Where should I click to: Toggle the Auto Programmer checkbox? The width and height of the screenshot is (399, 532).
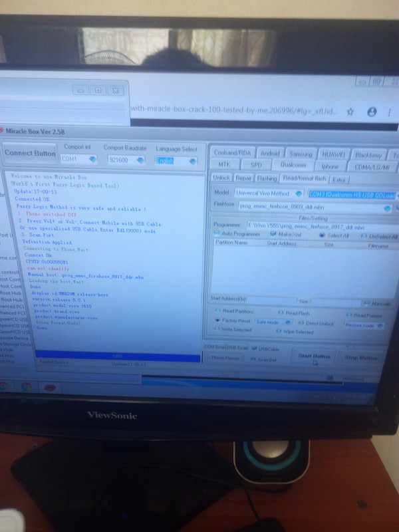point(217,233)
